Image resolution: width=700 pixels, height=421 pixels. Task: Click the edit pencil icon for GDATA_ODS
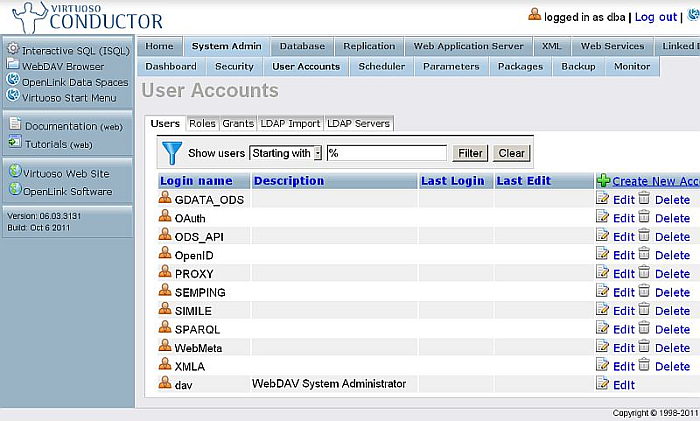point(602,198)
